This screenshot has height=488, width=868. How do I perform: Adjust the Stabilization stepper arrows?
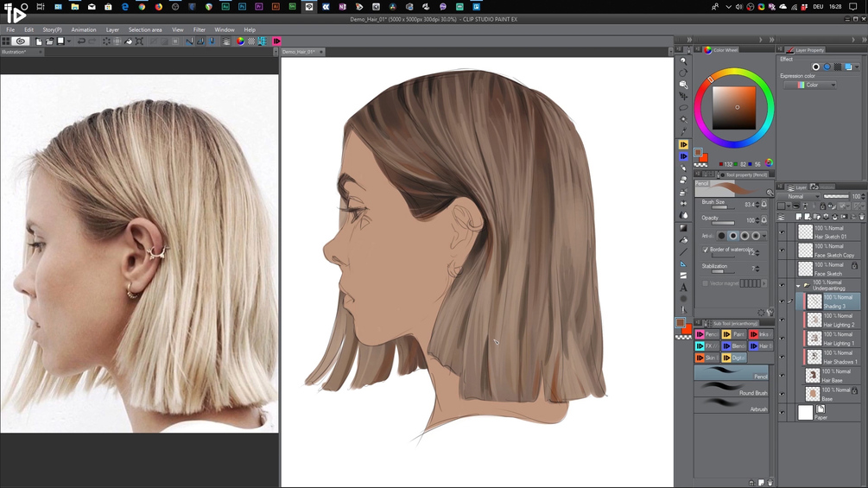[x=757, y=269]
